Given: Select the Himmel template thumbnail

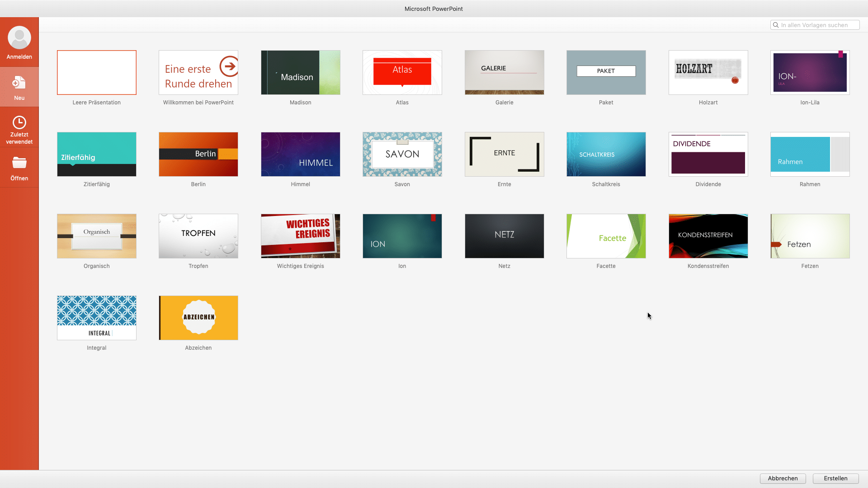Looking at the screenshot, I should (x=301, y=155).
